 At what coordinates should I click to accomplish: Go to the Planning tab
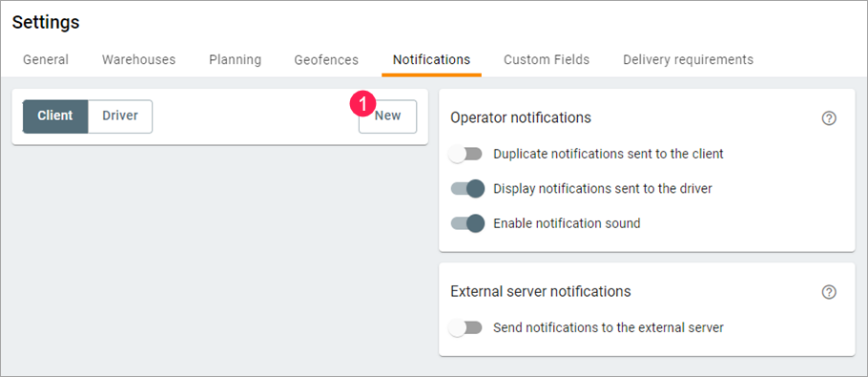236,59
